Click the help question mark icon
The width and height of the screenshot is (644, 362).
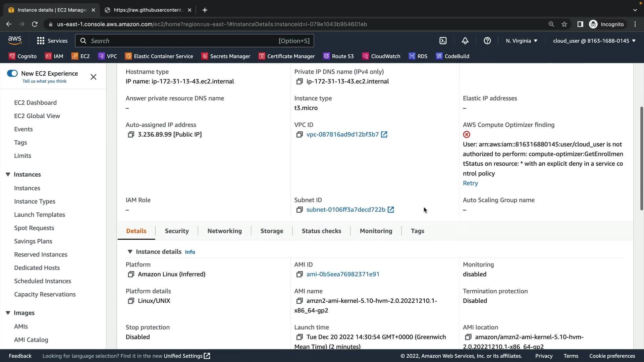tap(487, 41)
